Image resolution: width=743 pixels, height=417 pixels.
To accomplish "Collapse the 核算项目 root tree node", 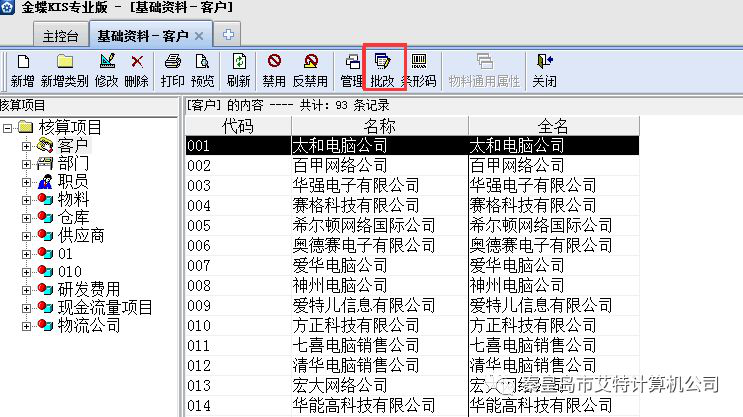I will coord(7,128).
